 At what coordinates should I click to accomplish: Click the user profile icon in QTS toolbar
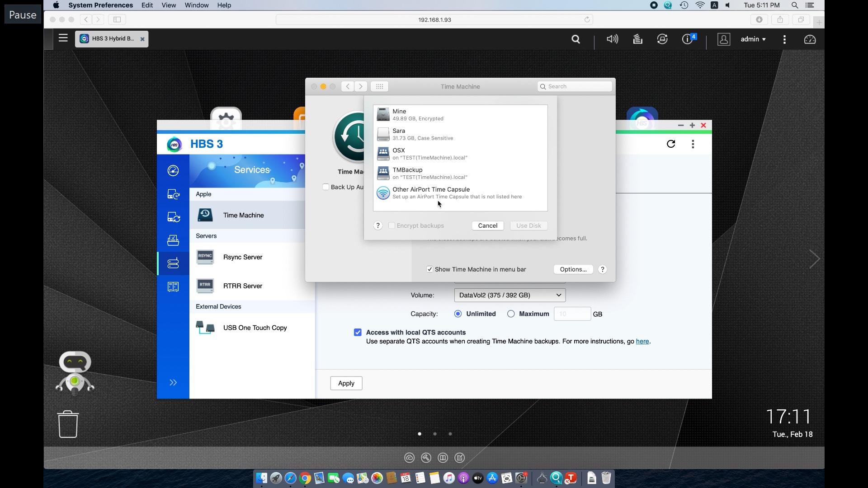724,39
